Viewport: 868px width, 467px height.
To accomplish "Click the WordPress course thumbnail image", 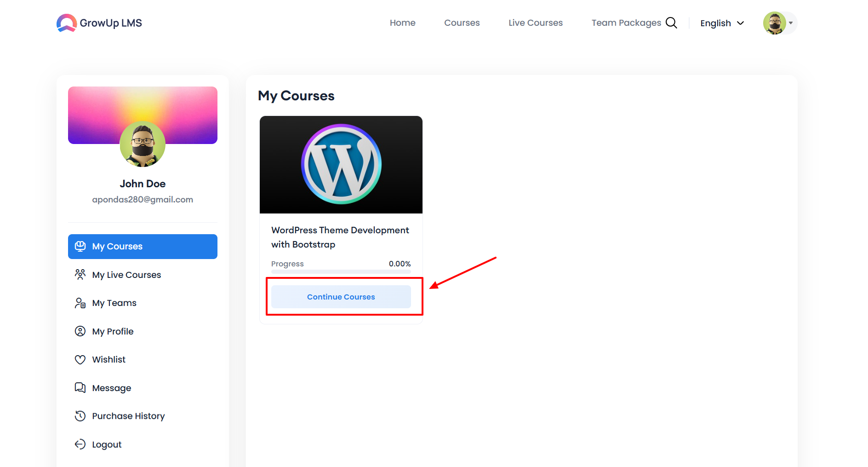I will [341, 165].
